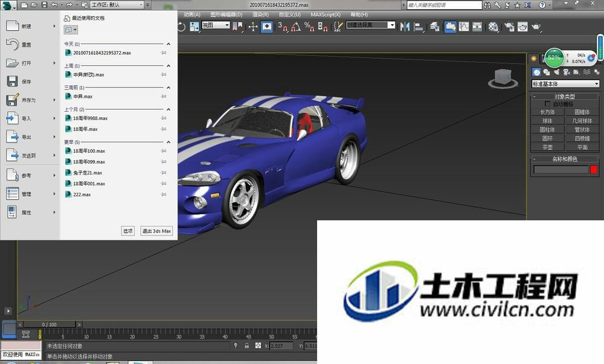Click the 3ds Max application menu logo button

[x=8, y=5]
